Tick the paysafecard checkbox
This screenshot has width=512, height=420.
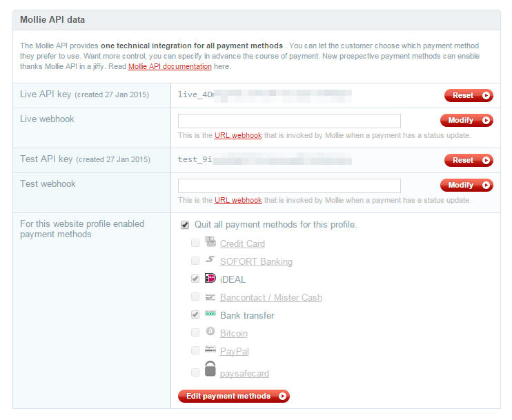(195, 372)
